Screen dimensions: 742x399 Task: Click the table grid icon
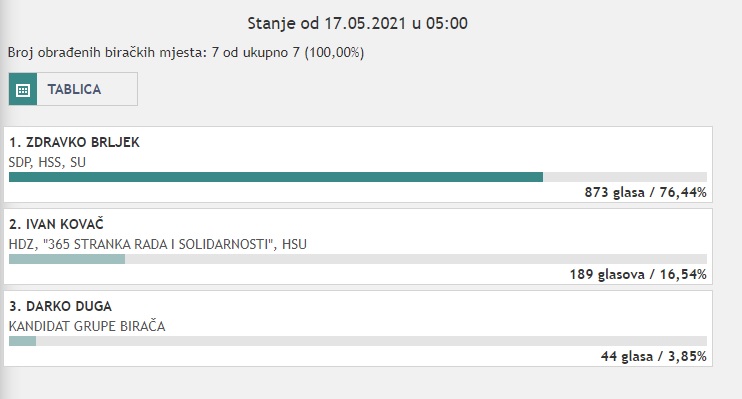click(23, 89)
